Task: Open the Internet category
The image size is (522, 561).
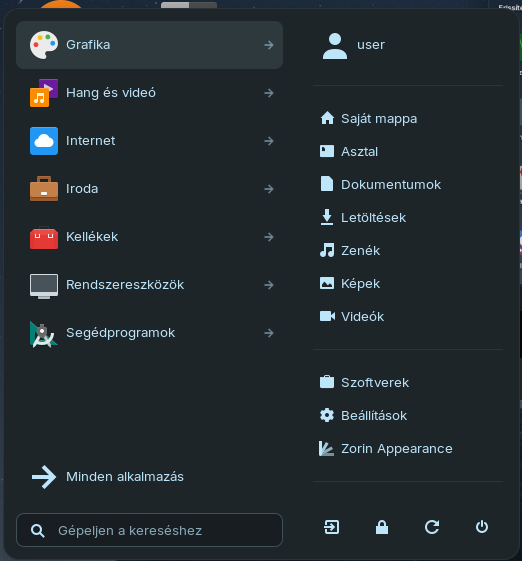Action: 150,141
